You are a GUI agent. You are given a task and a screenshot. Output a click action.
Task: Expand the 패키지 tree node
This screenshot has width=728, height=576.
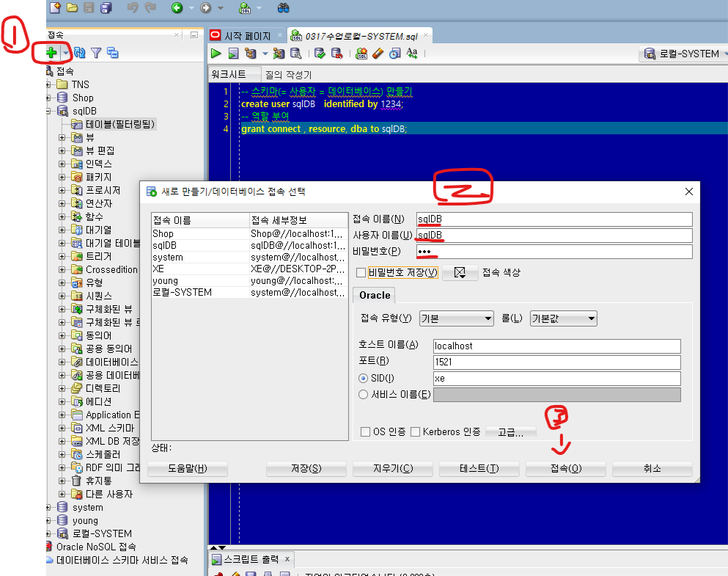[x=62, y=177]
